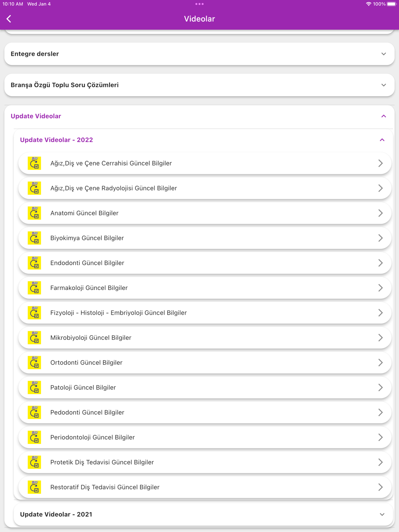The height and width of the screenshot is (532, 399).
Task: Open Fizyoloji - Histoloji - Embriyoloji Güncel Bilgiler
Action: tap(205, 313)
